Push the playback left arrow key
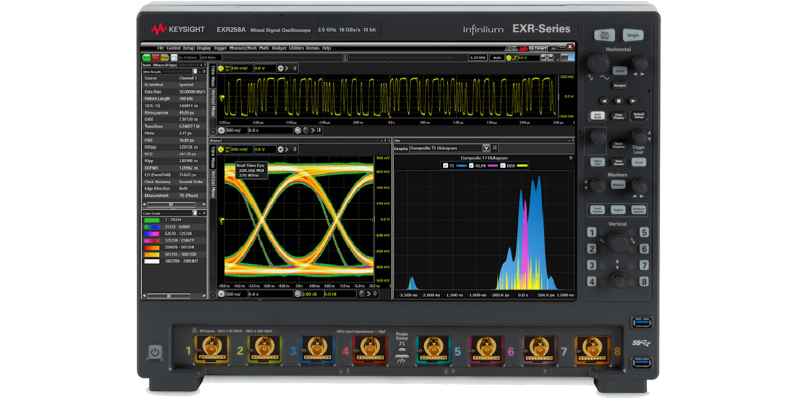Image resolution: width=800 pixels, height=400 pixels. point(604,101)
